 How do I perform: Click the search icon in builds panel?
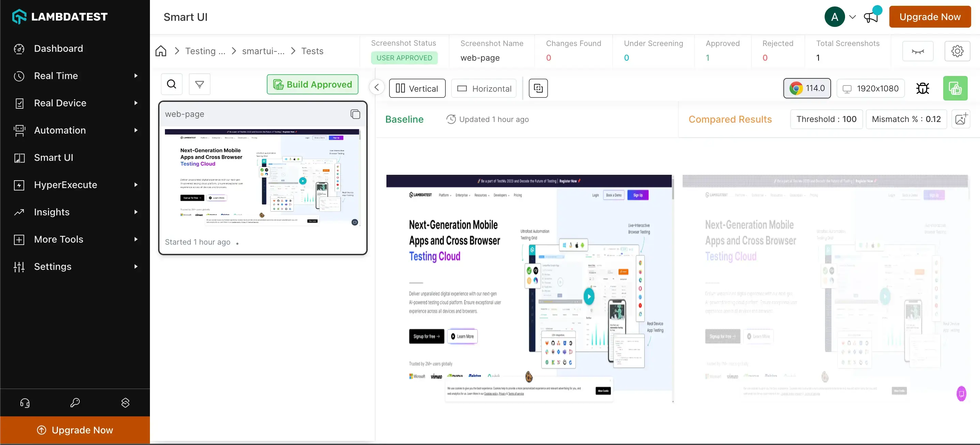click(x=172, y=84)
